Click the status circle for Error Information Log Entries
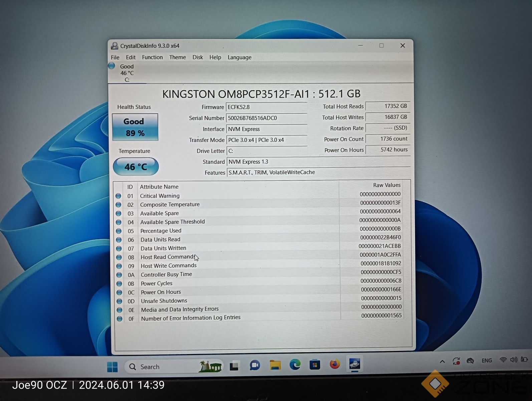Screen dimensions: 532x401 119,319
